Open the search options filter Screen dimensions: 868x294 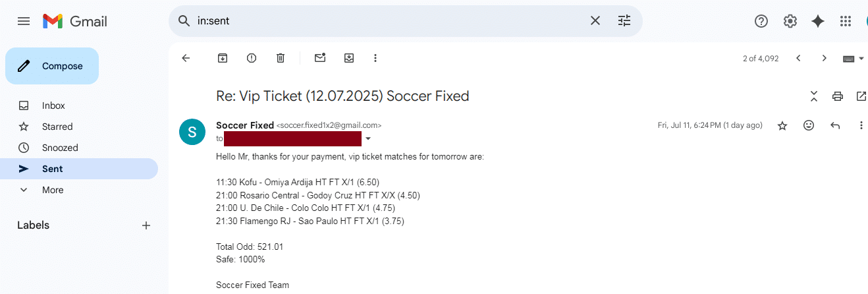[624, 21]
